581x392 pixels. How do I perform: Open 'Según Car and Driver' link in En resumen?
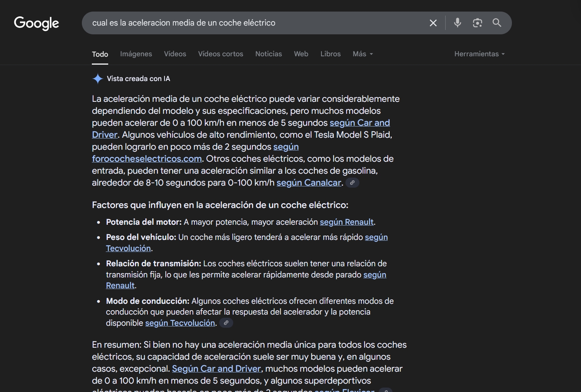(216, 369)
